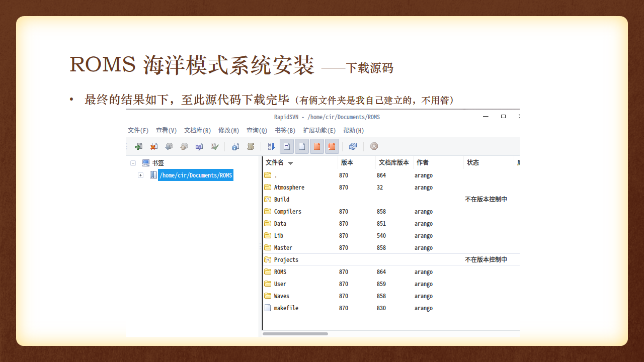
Task: Toggle show modified files button
Action: pos(317,146)
